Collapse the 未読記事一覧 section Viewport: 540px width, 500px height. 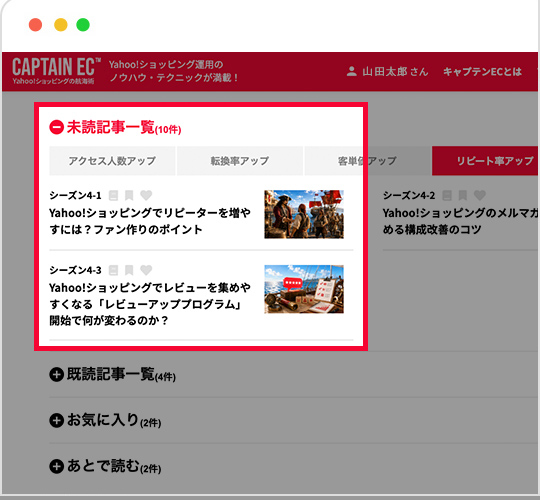click(56, 127)
